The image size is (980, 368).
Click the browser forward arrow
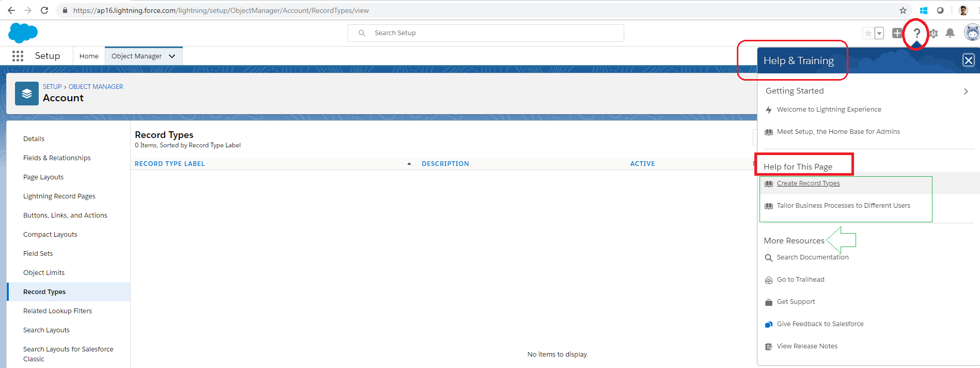pyautogui.click(x=28, y=10)
